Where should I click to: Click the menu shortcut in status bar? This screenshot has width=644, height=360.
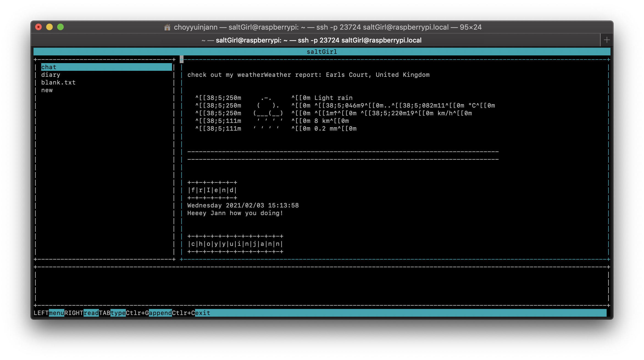57,313
